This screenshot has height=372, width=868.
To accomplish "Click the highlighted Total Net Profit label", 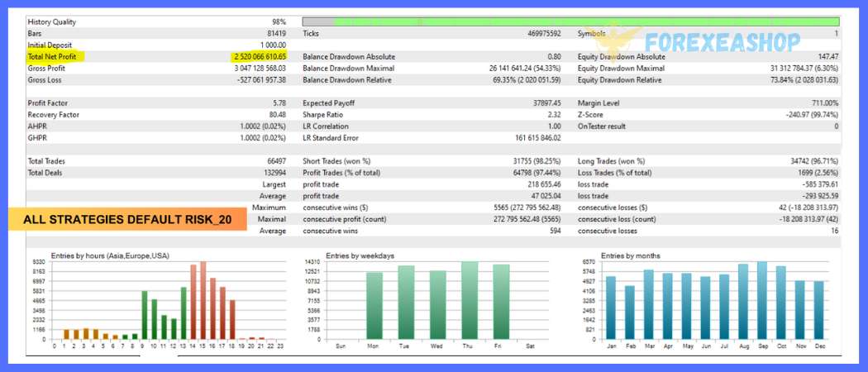I will click(x=52, y=57).
